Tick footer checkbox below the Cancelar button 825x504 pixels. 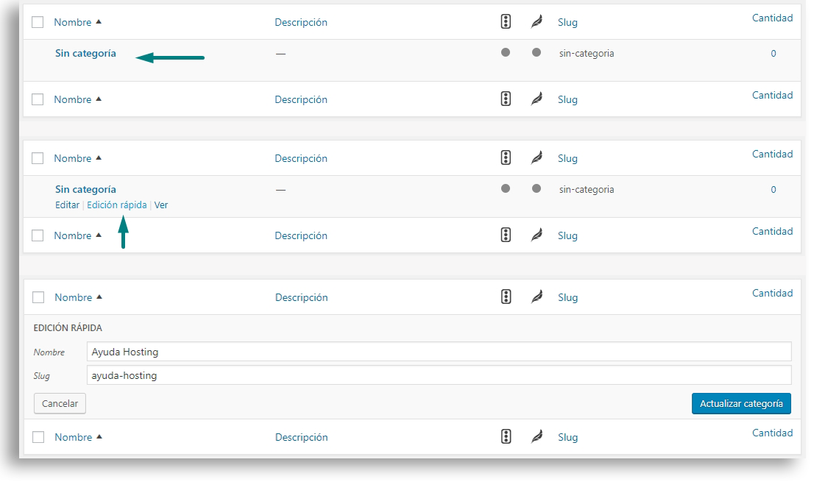pyautogui.click(x=38, y=437)
